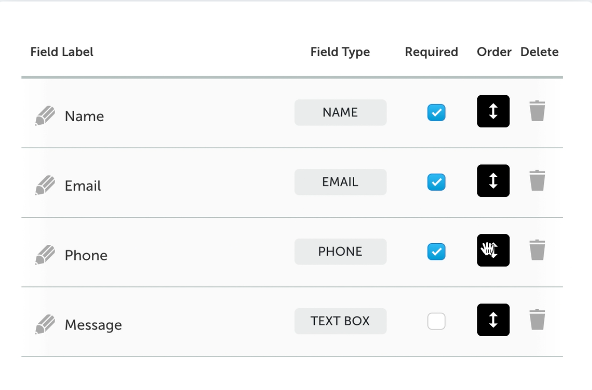Screen dimensions: 592x390
Task: Click the pencil icon next to Phone
Action: [45, 254]
